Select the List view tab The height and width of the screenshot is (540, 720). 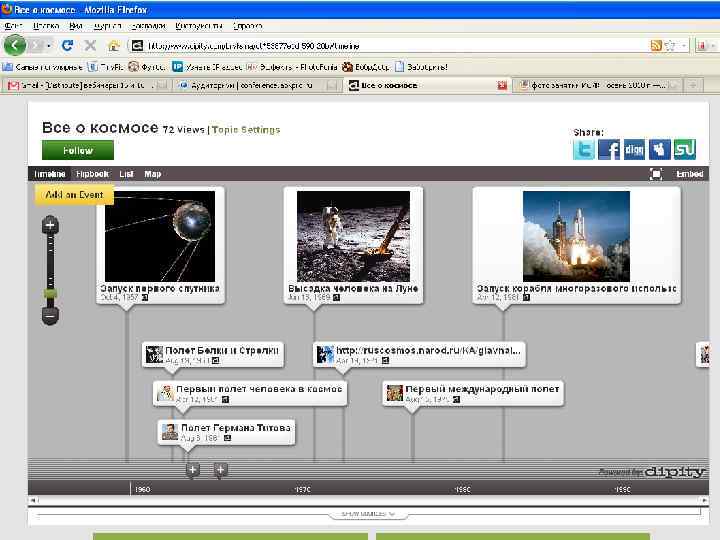pos(126,174)
